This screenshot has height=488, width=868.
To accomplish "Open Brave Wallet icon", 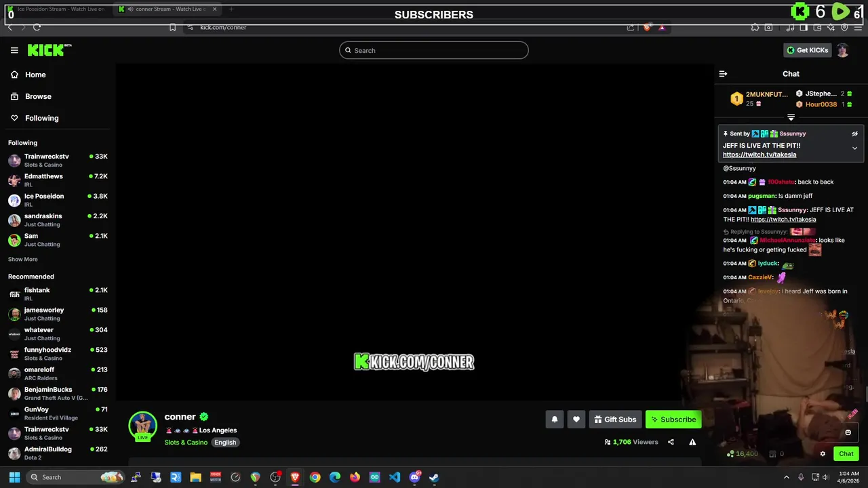I will (x=817, y=27).
